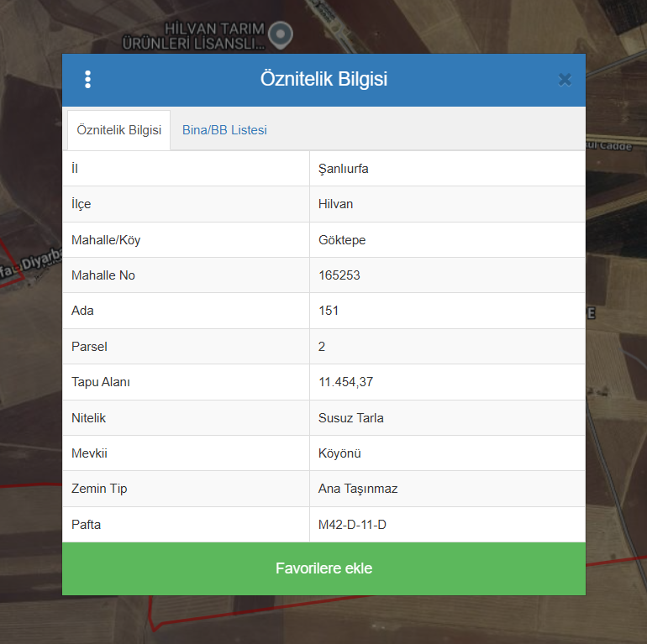The height and width of the screenshot is (644, 647).
Task: Open the three-dot options menu
Action: [87, 80]
